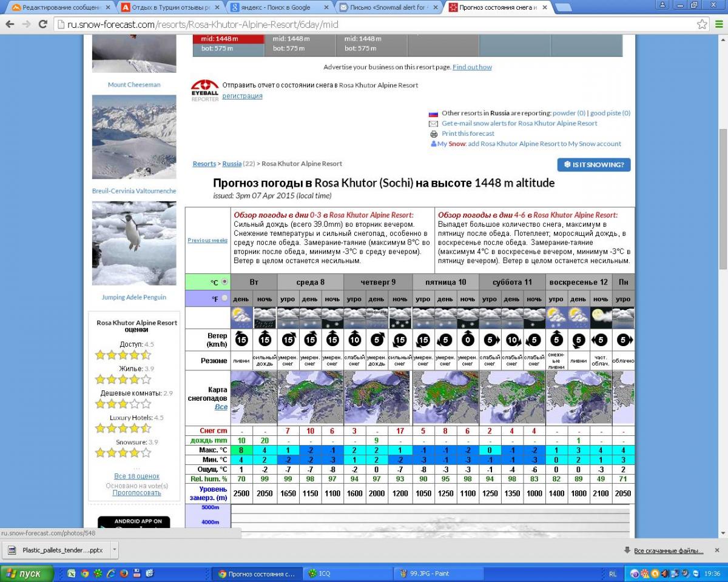Click Все скачанные файлы link

[x=669, y=550]
